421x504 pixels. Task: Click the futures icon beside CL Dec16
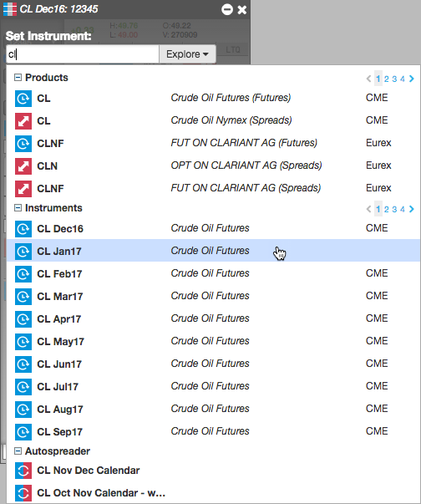point(23,229)
